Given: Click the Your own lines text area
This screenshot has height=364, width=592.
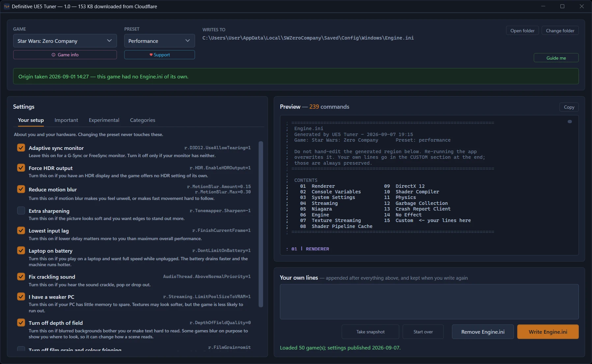Looking at the screenshot, I should [429, 302].
